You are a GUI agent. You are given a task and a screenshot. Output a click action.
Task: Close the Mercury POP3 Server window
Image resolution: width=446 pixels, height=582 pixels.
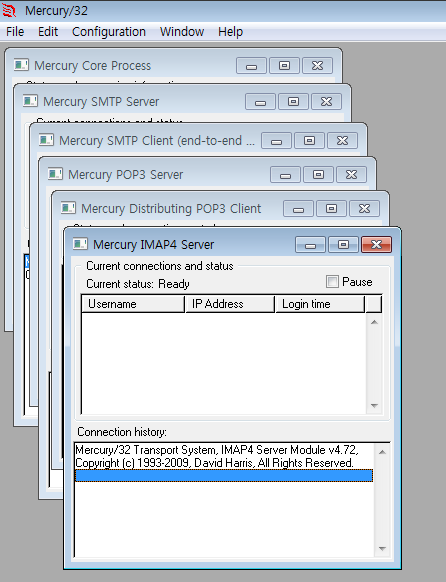[351, 175]
